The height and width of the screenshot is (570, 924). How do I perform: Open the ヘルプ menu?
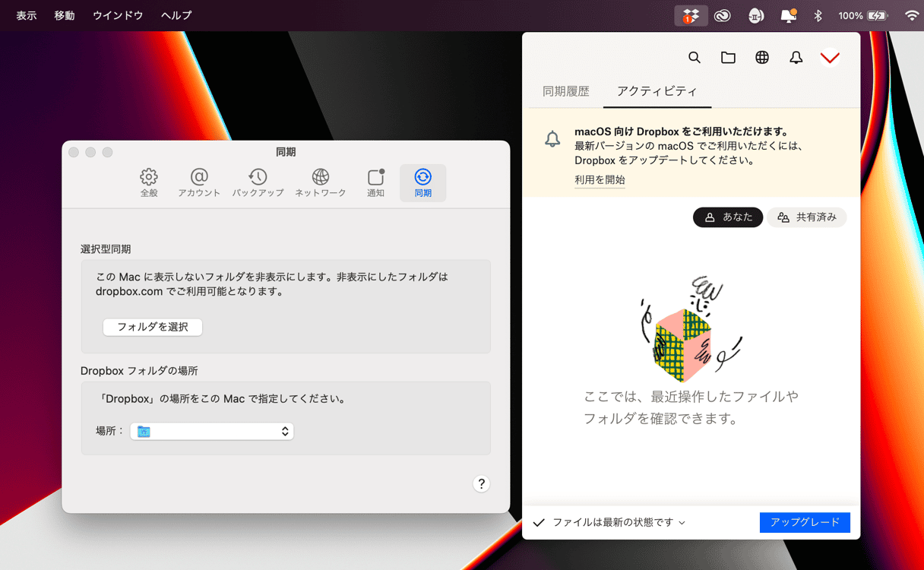[x=176, y=15]
